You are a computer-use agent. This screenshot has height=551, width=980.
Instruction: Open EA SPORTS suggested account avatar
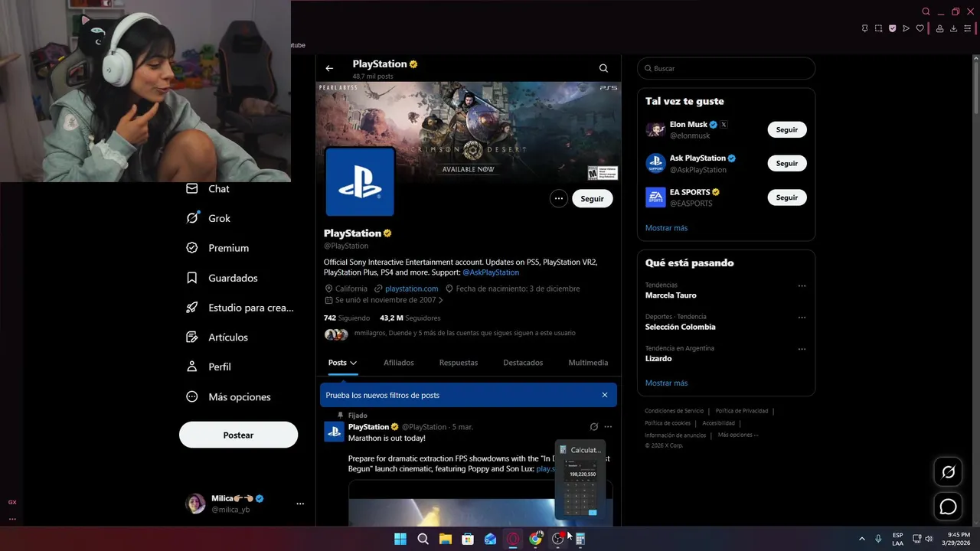point(655,197)
